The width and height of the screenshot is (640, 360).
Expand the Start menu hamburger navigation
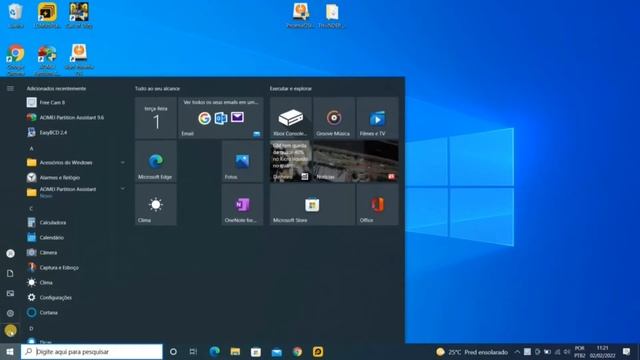point(10,88)
